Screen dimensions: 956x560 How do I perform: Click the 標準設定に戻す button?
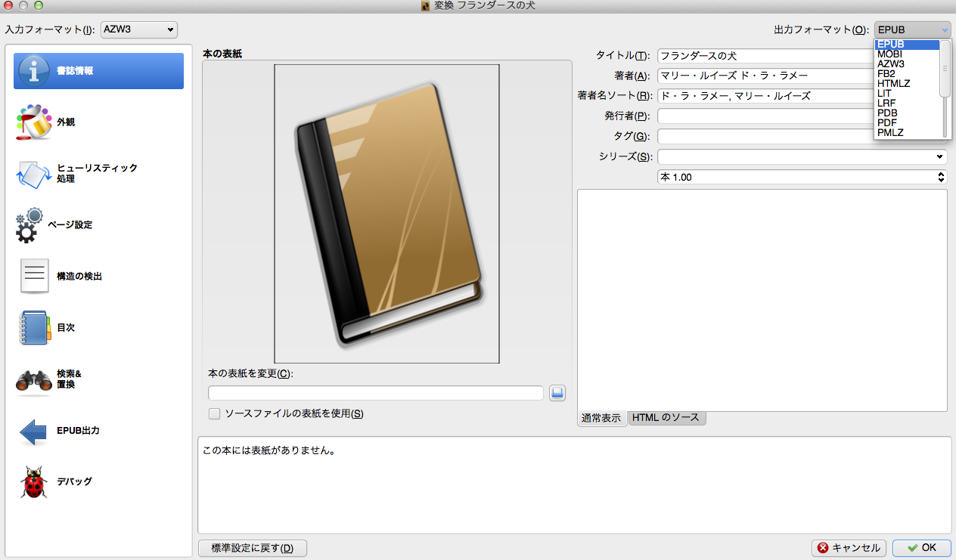tap(253, 548)
